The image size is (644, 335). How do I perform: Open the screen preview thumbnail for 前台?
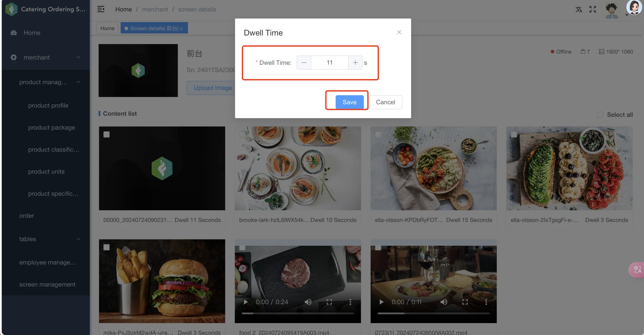(138, 70)
